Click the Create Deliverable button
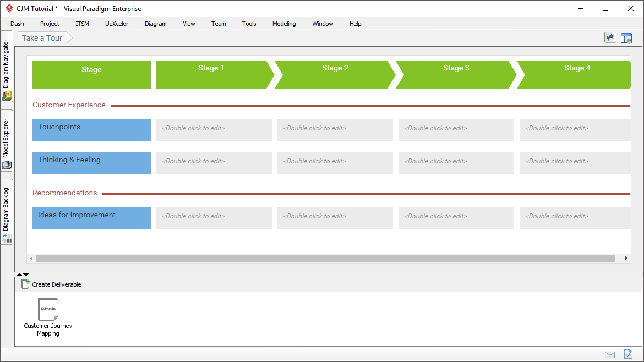 (x=51, y=284)
